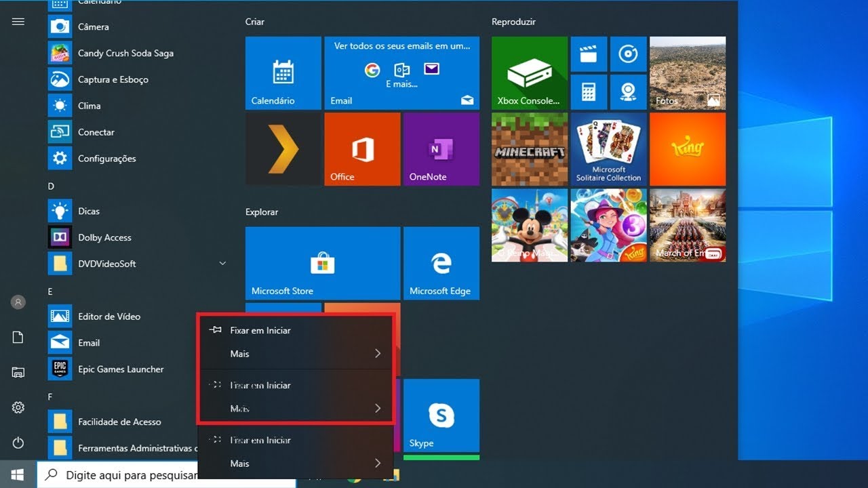Launch the Microsoft Edge tile
This screenshot has width=868, height=488.
441,264
